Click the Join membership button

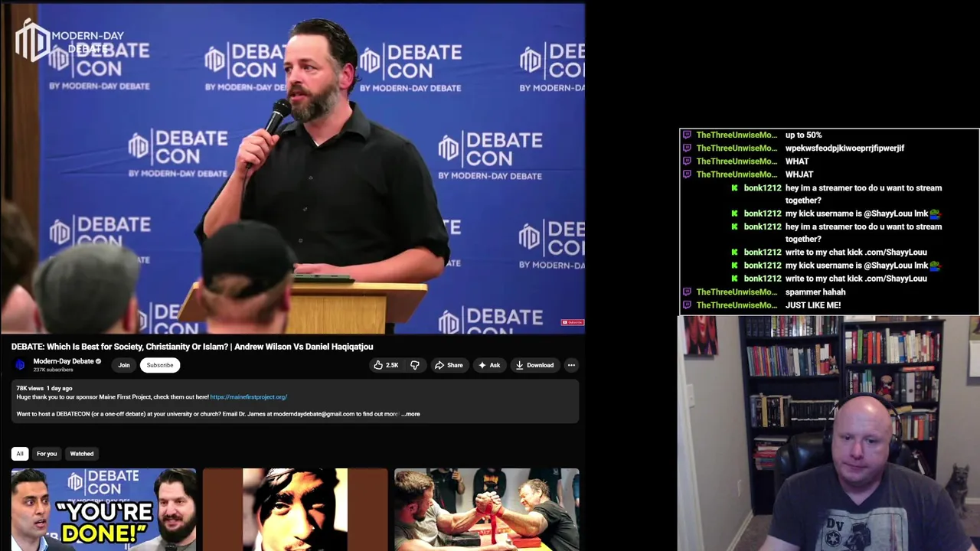(123, 365)
